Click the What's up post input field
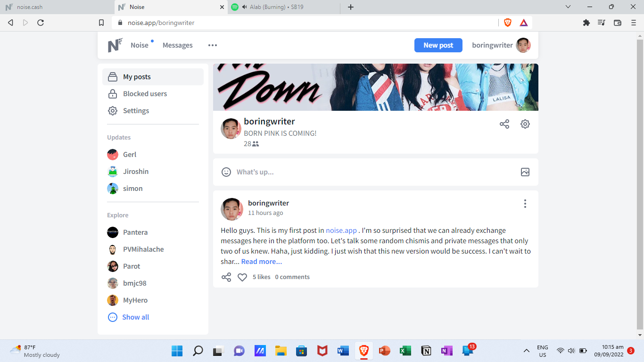 tap(376, 172)
